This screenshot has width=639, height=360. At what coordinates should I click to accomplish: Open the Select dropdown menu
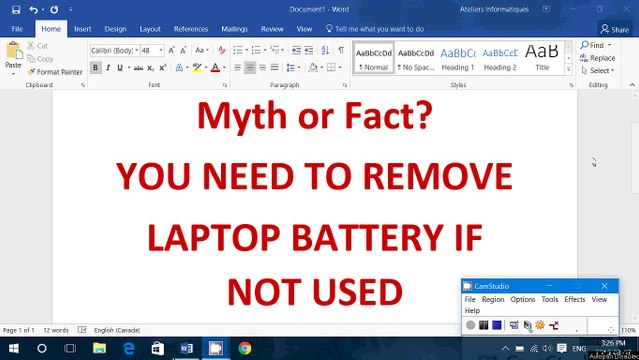pyautogui.click(x=597, y=71)
